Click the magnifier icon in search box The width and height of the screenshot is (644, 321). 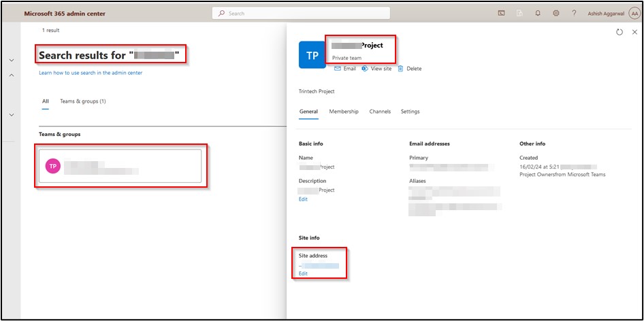[222, 13]
